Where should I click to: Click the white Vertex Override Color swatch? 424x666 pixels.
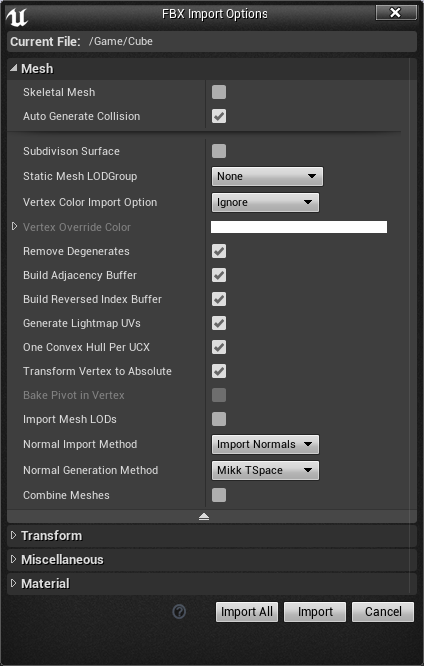click(x=299, y=227)
